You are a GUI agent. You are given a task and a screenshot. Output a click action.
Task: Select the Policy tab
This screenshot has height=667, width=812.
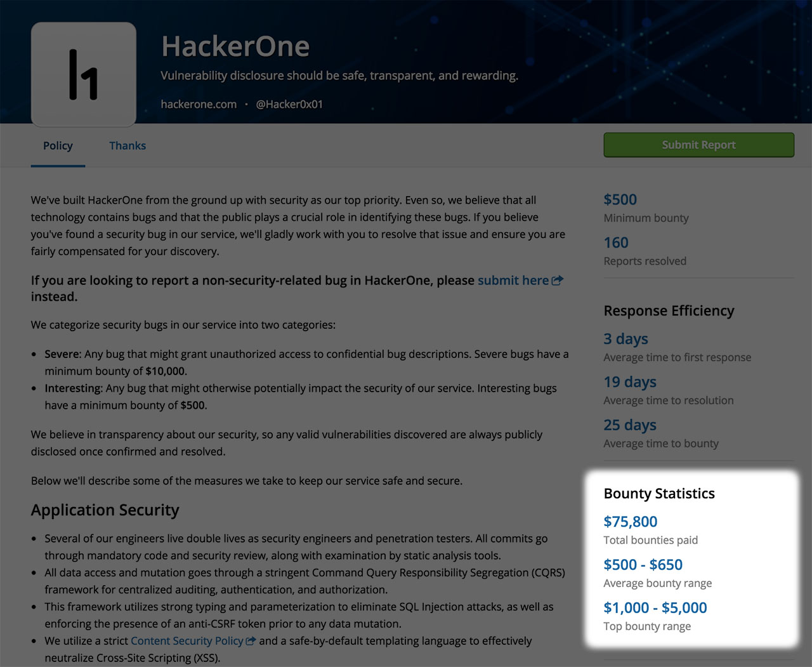pyautogui.click(x=57, y=145)
